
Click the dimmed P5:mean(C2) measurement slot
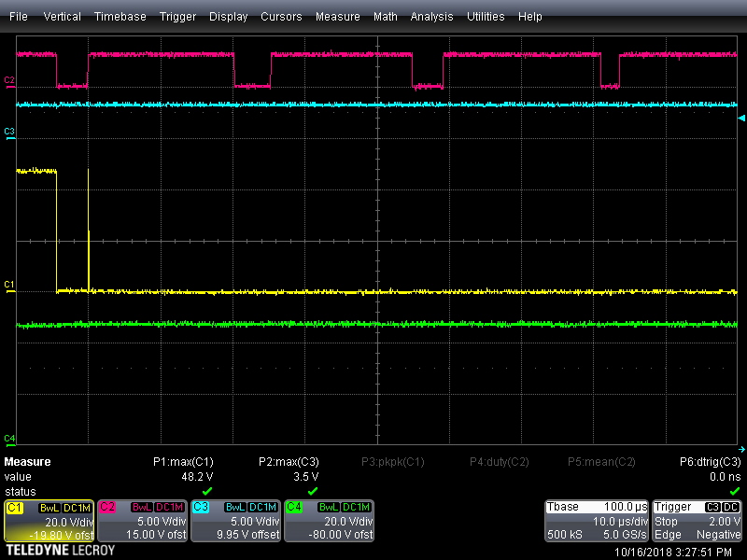coord(601,462)
